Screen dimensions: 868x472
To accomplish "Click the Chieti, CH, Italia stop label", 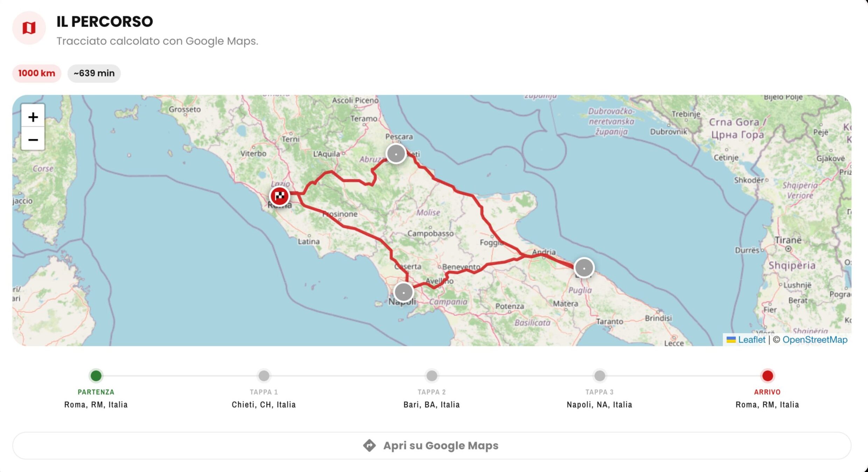I will (264, 404).
